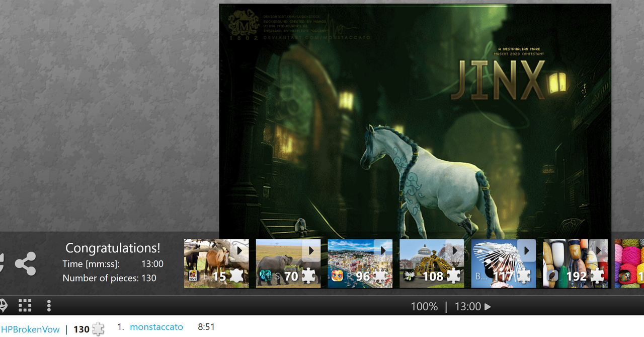Click the 'Time [mm:ss]:' label
644x337 pixels.
coord(91,263)
